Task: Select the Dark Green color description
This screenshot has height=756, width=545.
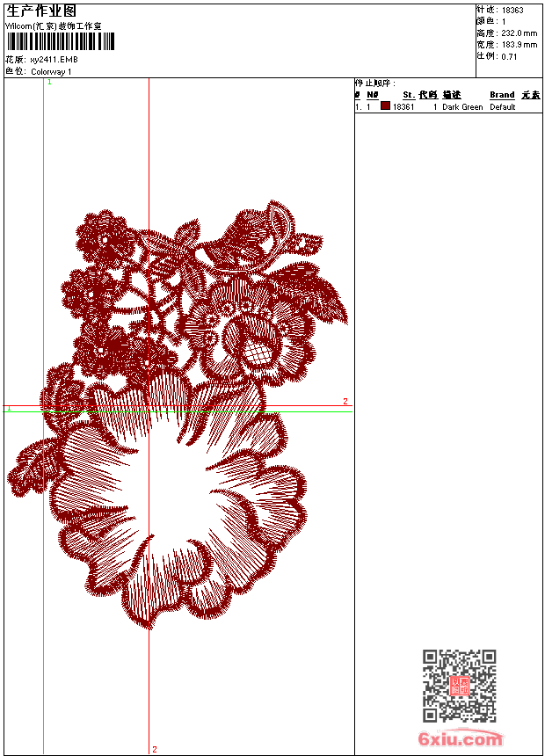Action: [x=462, y=107]
